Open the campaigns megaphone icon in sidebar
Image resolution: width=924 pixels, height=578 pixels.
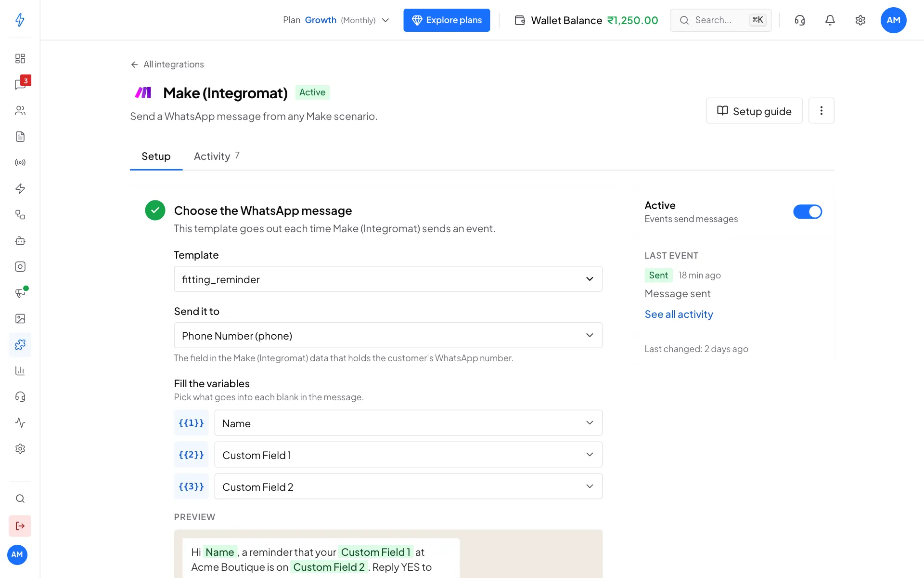click(20, 293)
